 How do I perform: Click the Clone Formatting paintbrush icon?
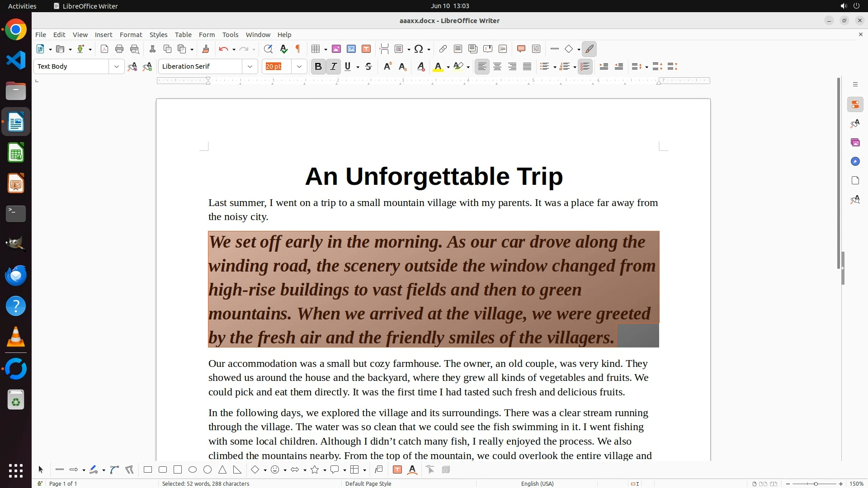point(206,49)
